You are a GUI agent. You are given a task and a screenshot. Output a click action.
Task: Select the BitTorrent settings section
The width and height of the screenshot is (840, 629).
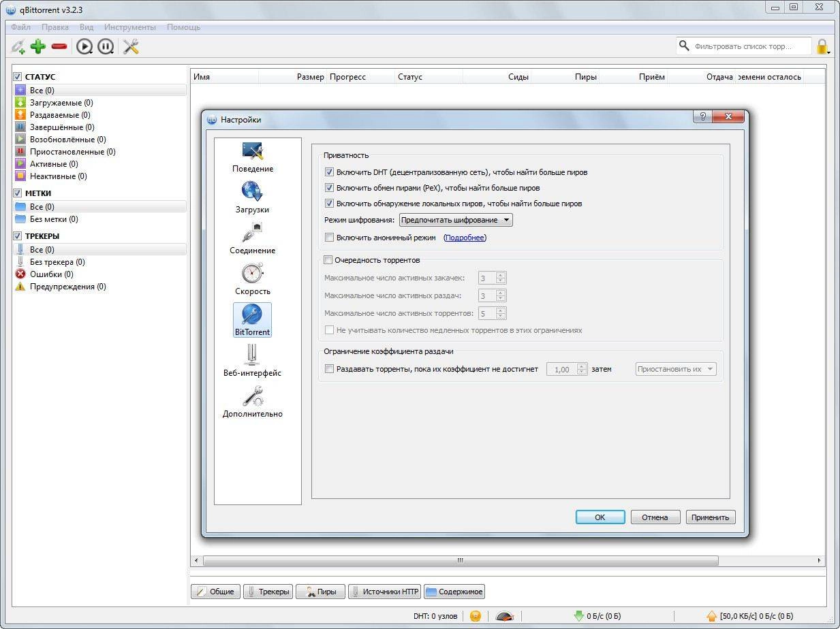(252, 320)
